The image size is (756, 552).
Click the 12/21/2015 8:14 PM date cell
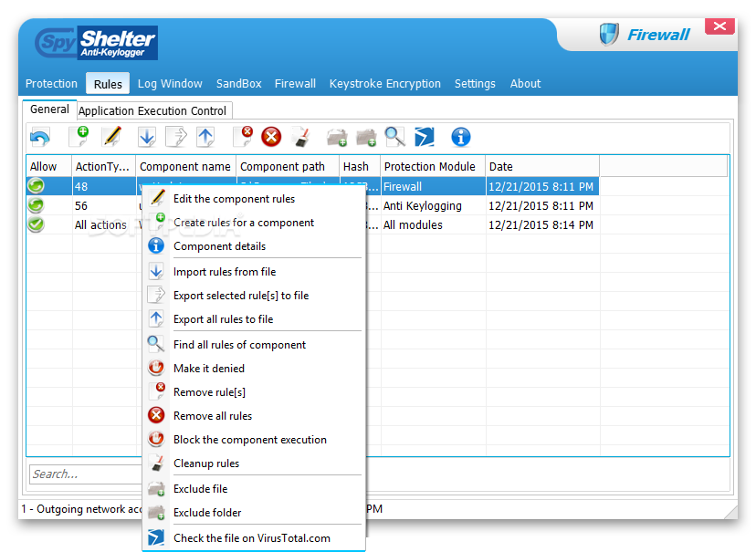[x=541, y=224]
